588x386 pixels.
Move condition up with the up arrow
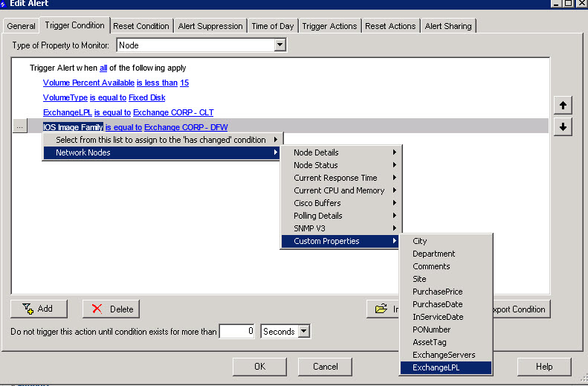tap(563, 106)
